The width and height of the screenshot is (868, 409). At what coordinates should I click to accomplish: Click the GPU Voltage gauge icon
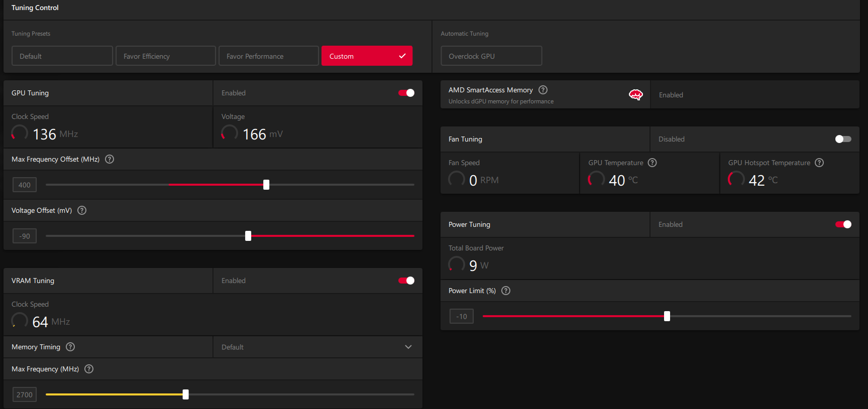coord(230,133)
